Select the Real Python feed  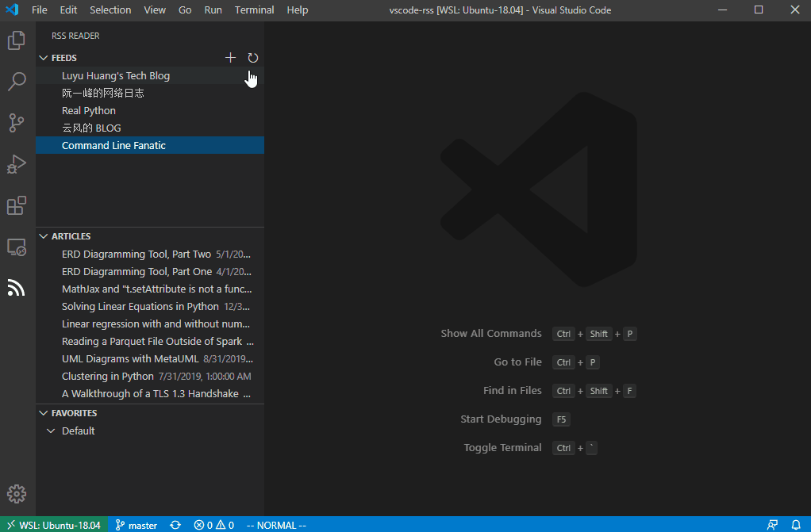(x=88, y=110)
